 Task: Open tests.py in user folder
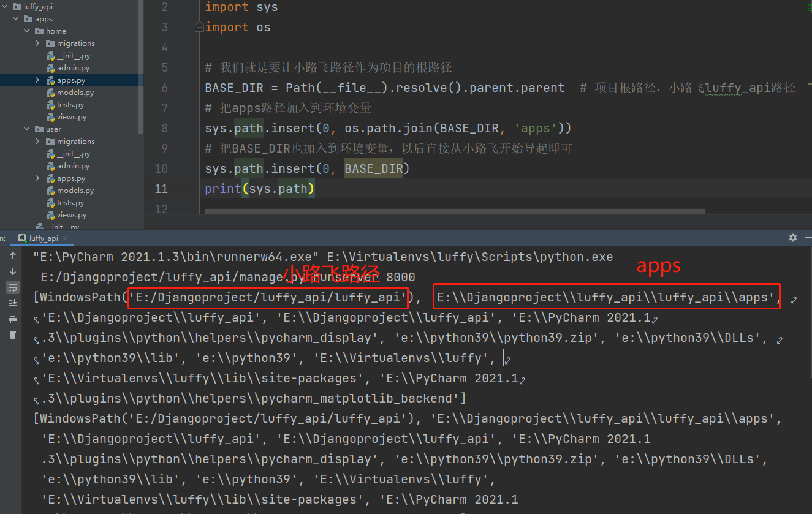pos(66,203)
